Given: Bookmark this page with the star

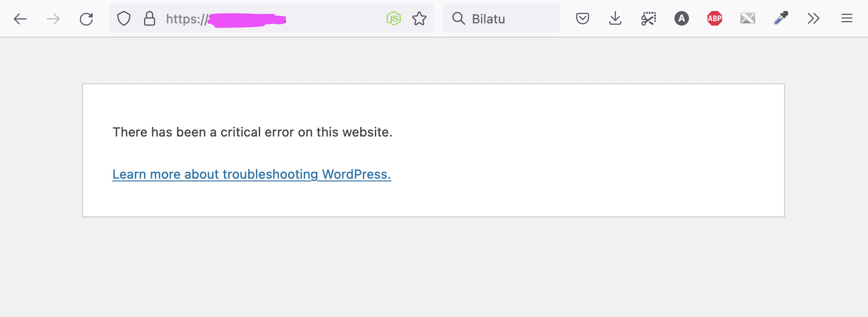Looking at the screenshot, I should tap(419, 19).
